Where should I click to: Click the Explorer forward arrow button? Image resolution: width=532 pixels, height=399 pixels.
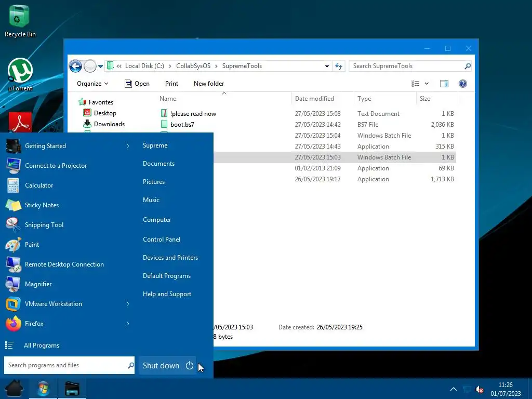pyautogui.click(x=90, y=66)
